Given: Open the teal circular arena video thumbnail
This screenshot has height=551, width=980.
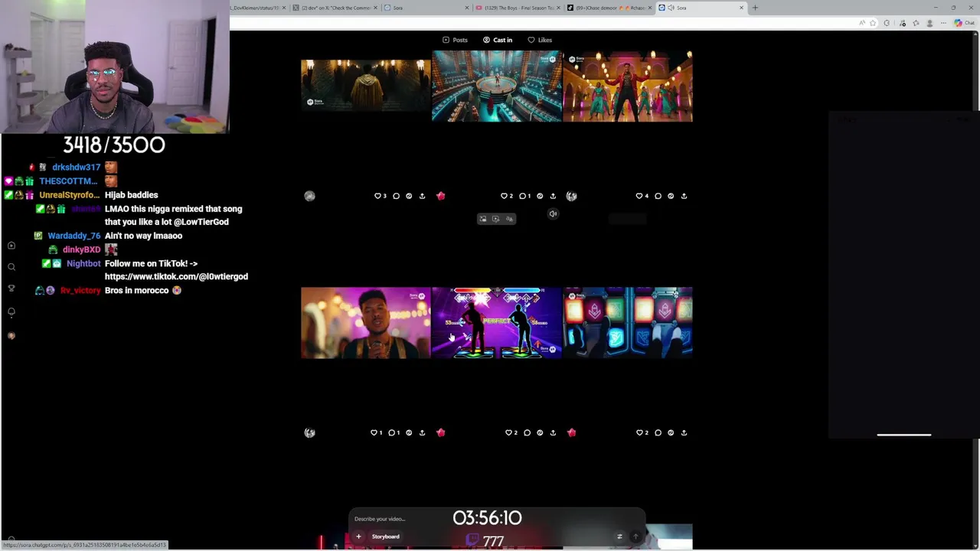Looking at the screenshot, I should [x=497, y=86].
